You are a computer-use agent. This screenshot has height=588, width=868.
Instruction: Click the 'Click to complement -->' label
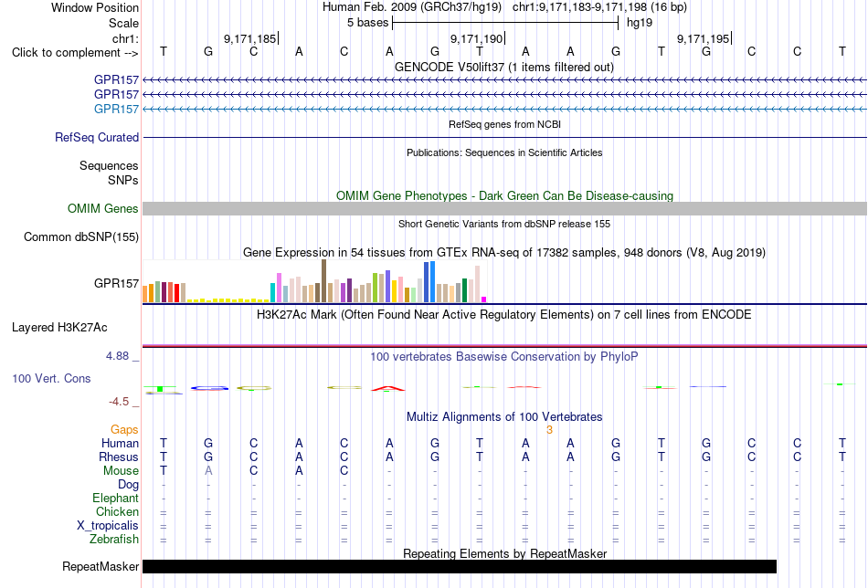click(75, 53)
